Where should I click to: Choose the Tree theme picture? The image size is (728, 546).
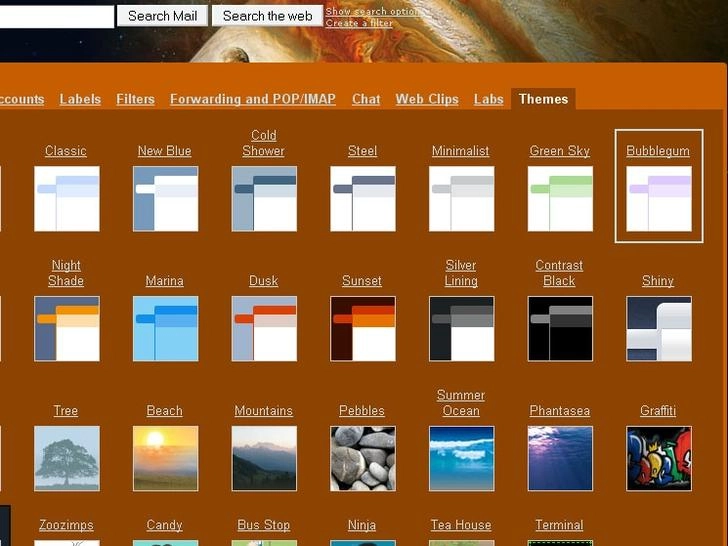point(67,459)
